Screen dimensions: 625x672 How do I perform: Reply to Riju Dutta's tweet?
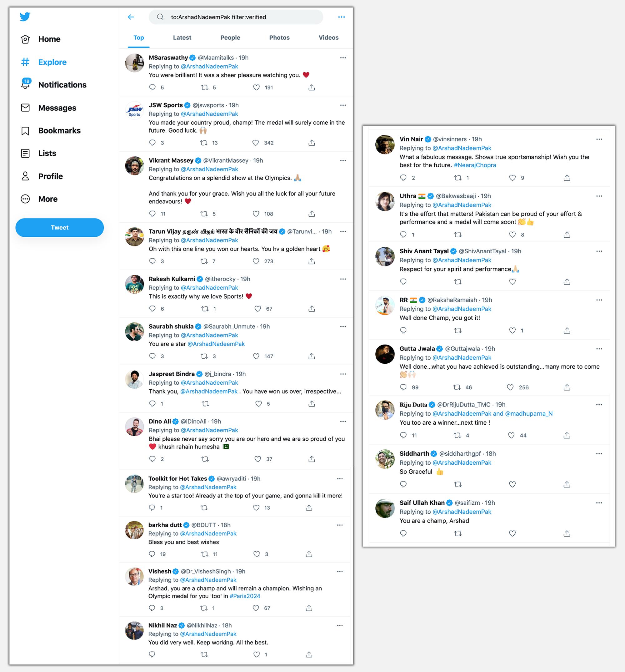[x=403, y=435]
